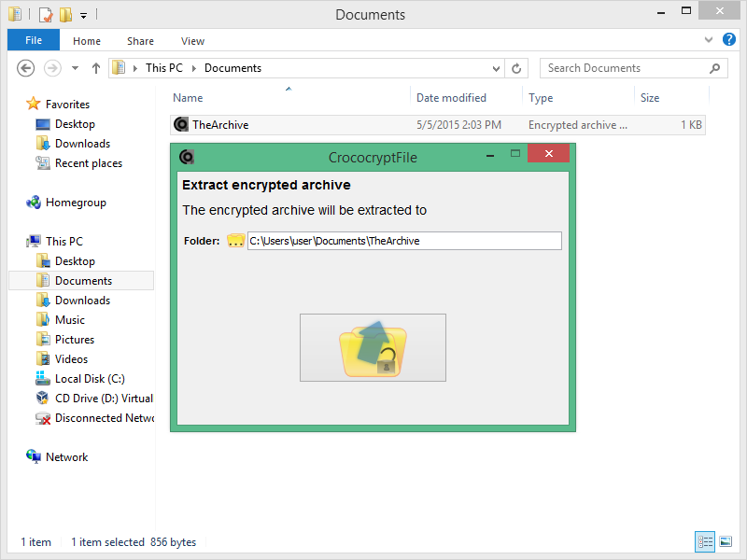
Task: Click the Help question mark icon
Action: point(728,41)
